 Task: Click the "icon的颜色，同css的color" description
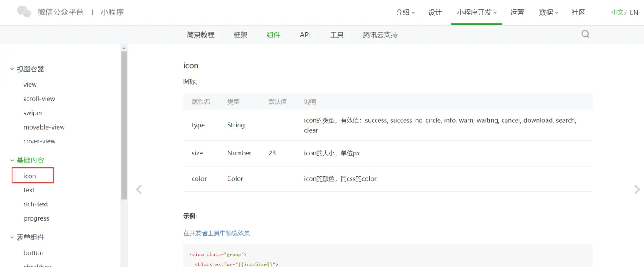[340, 179]
